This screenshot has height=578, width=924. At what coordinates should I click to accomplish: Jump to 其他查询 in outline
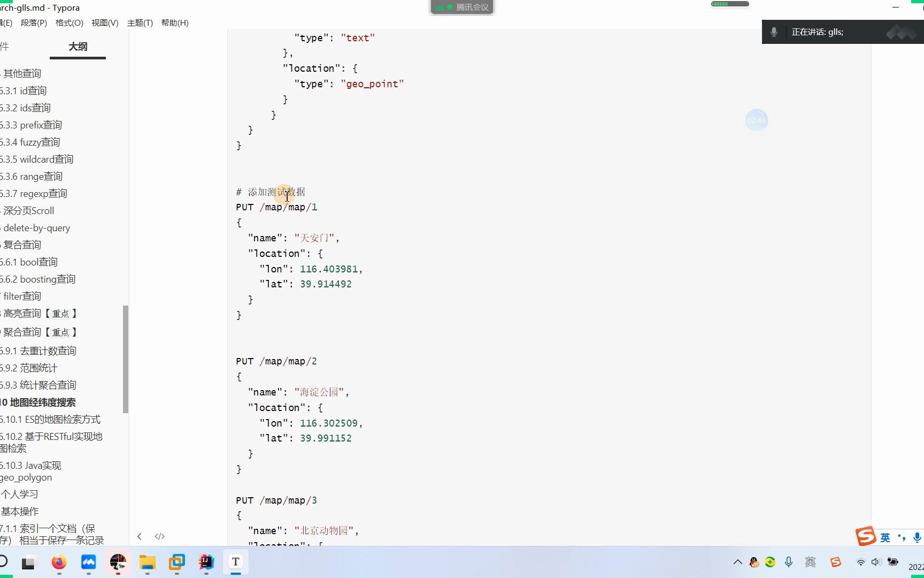(22, 74)
